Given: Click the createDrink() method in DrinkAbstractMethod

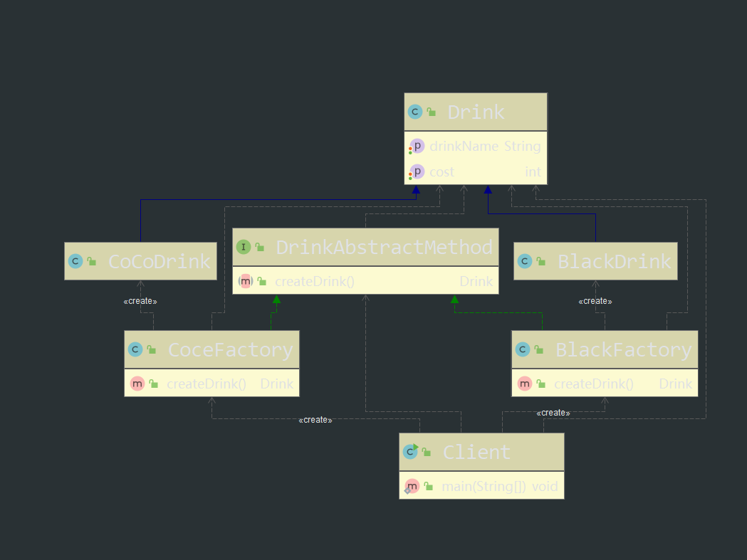Looking at the screenshot, I should click(x=314, y=281).
